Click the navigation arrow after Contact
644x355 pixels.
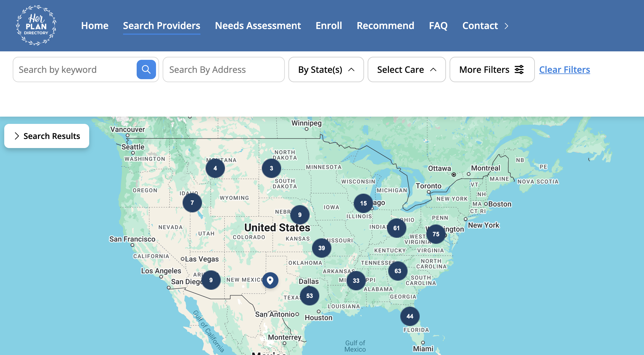(x=506, y=26)
